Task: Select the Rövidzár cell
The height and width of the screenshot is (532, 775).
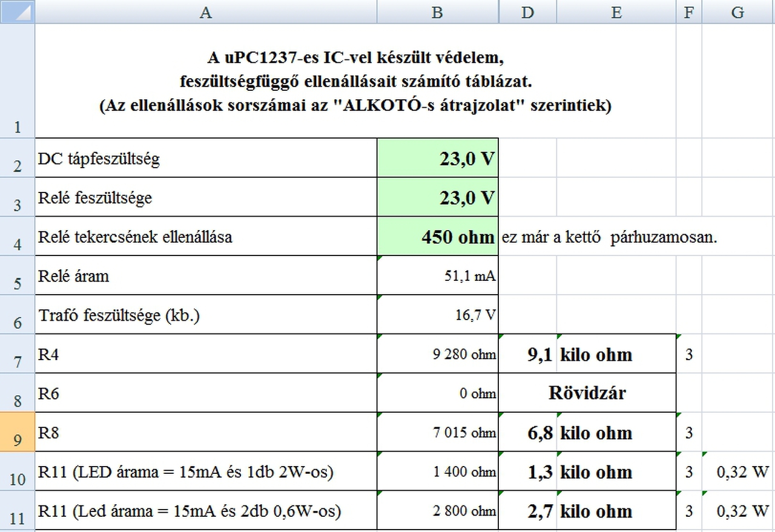Action: pos(587,393)
